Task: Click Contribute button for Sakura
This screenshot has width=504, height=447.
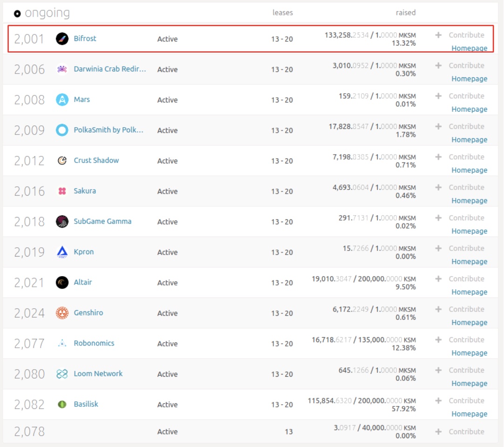Action: pos(460,187)
